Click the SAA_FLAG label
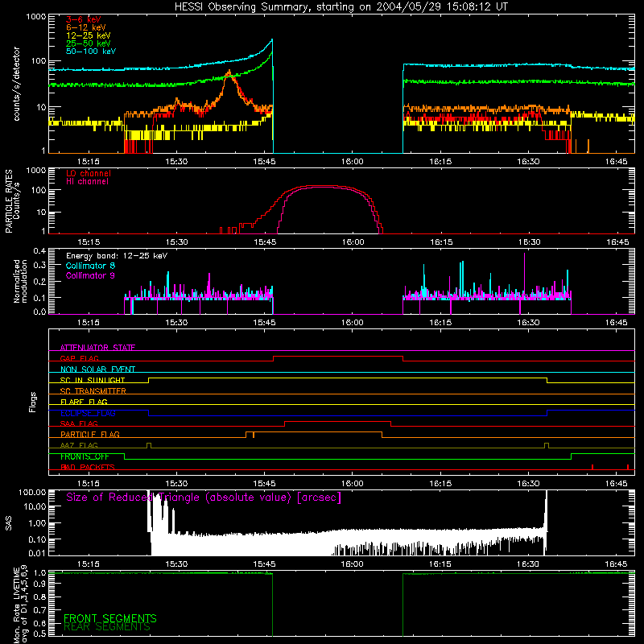 [x=79, y=423]
